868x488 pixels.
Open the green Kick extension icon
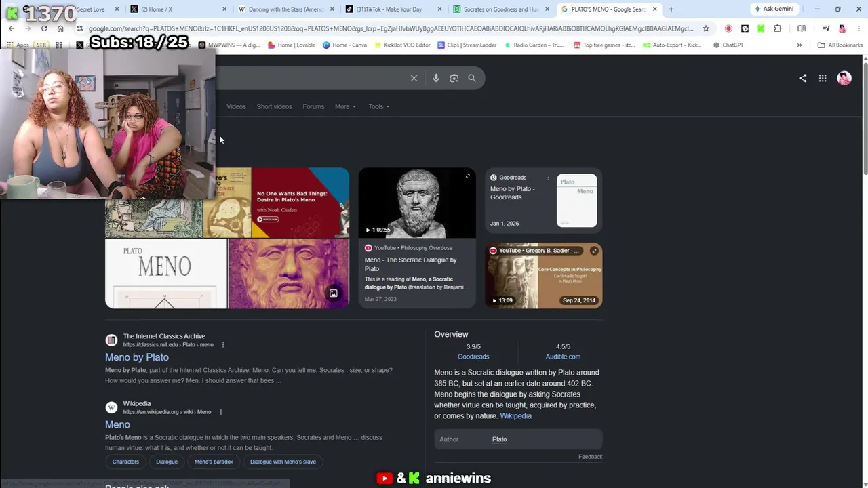click(761, 28)
